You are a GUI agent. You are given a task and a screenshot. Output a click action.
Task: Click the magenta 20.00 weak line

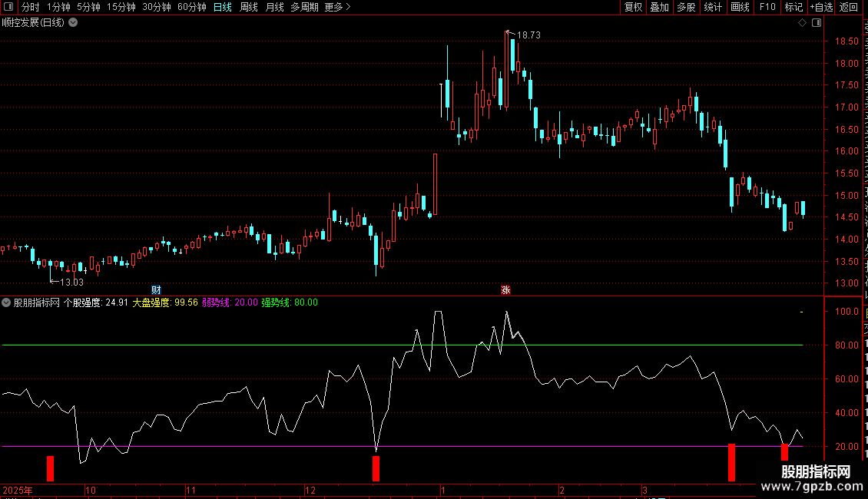[x=403, y=447]
